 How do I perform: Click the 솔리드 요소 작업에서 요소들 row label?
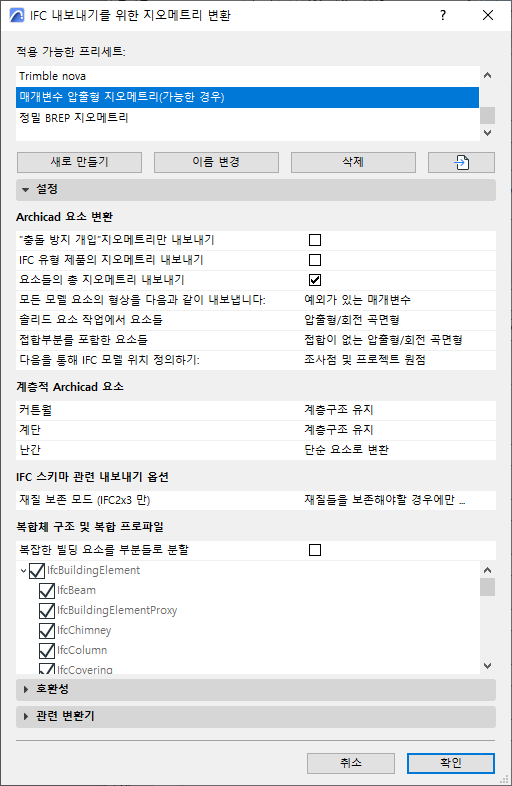91,320
